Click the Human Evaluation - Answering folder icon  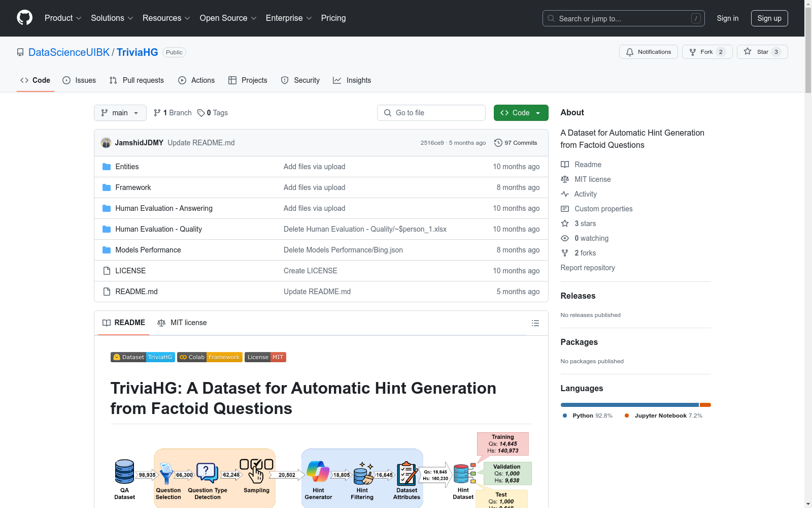coord(107,208)
